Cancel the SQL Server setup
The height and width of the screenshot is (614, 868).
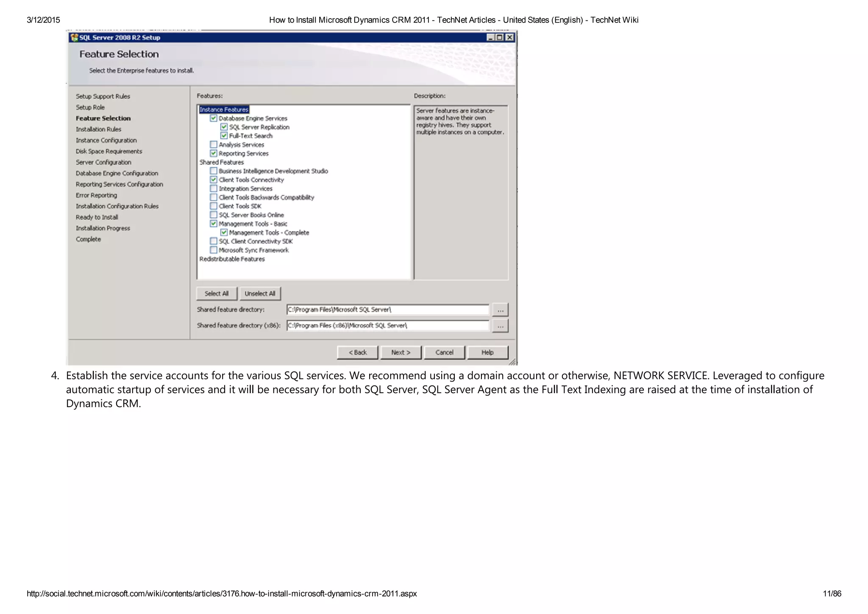tap(444, 352)
